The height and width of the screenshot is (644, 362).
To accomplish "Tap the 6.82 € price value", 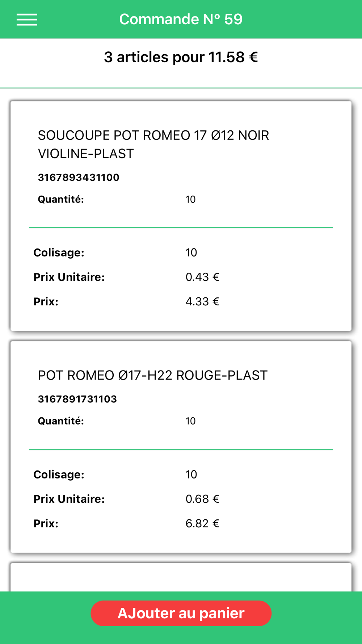I will point(202,523).
